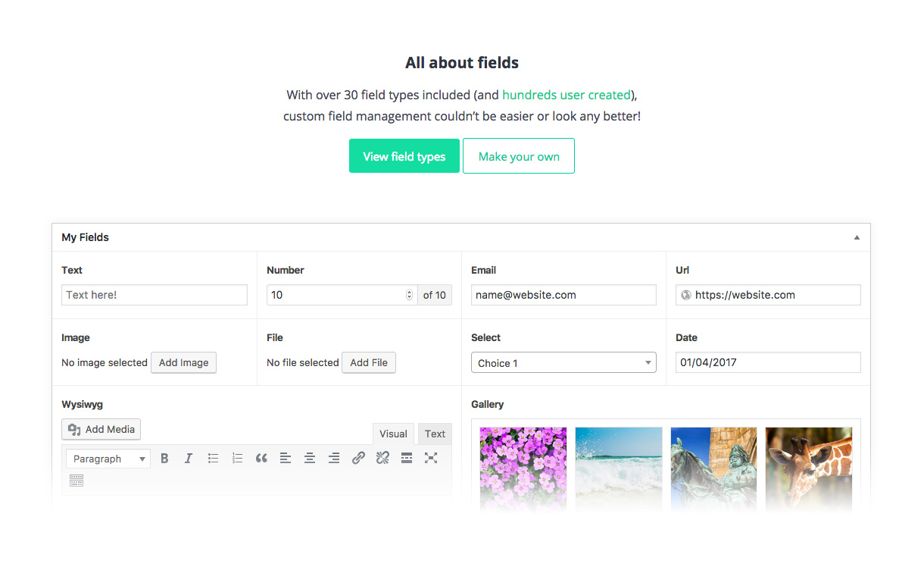Image resolution: width=924 pixels, height=567 pixels.
Task: Switch to the Visual editor tab
Action: coord(393,434)
